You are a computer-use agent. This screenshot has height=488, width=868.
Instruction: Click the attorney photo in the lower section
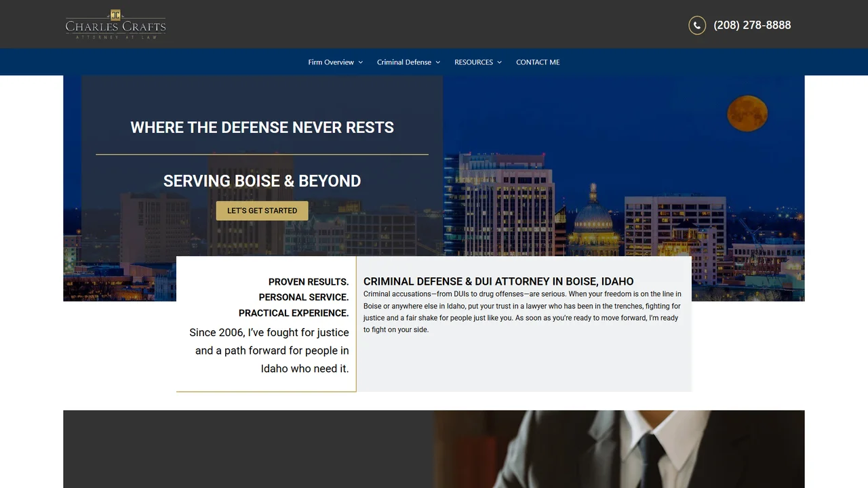tap(618, 449)
